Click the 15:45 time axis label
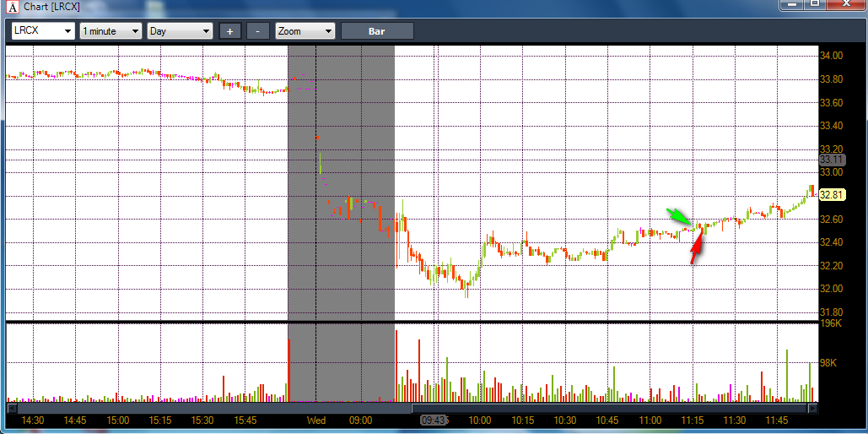This screenshot has width=868, height=434. click(x=245, y=420)
